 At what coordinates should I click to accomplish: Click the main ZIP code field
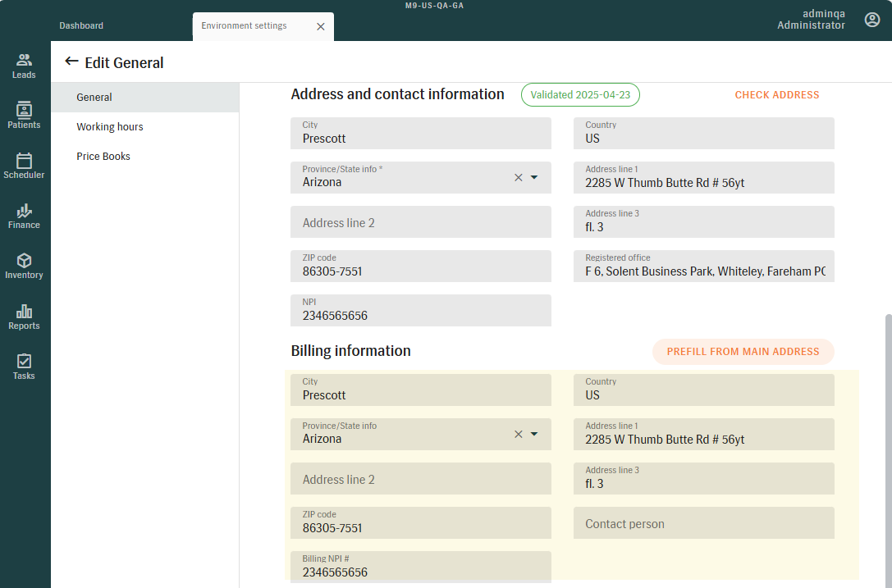point(420,267)
